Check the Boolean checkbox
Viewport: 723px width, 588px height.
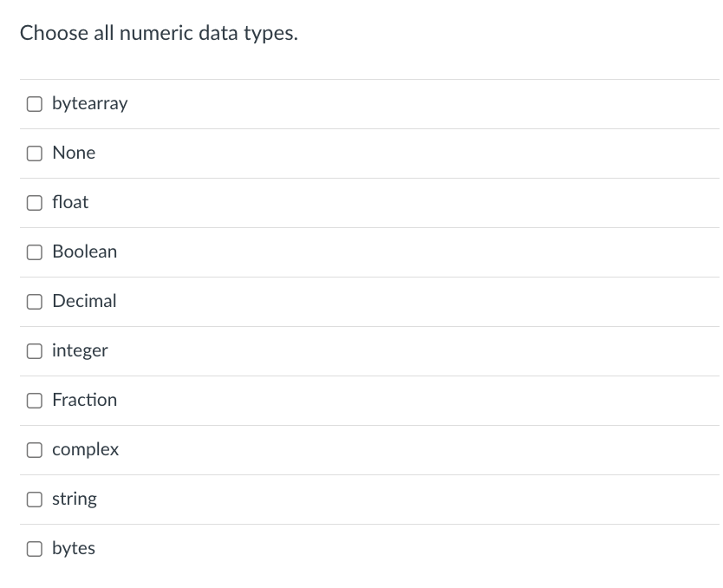(x=35, y=252)
